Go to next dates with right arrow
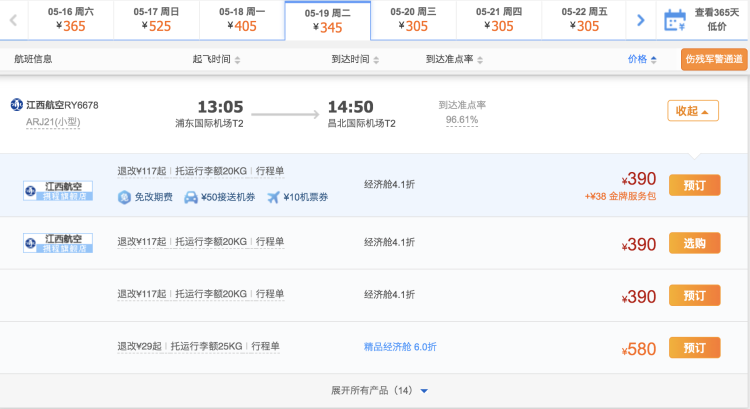The height and width of the screenshot is (409, 750). pyautogui.click(x=641, y=19)
